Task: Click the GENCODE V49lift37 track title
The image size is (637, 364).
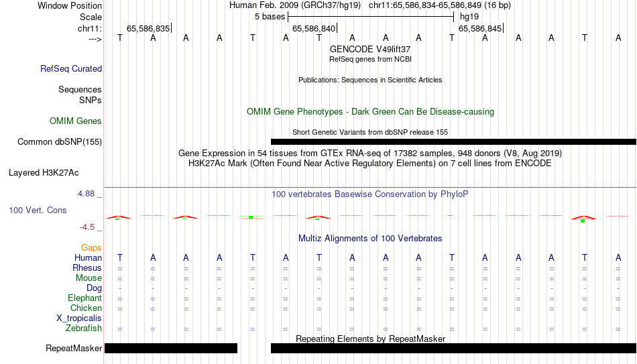Action: 370,49
